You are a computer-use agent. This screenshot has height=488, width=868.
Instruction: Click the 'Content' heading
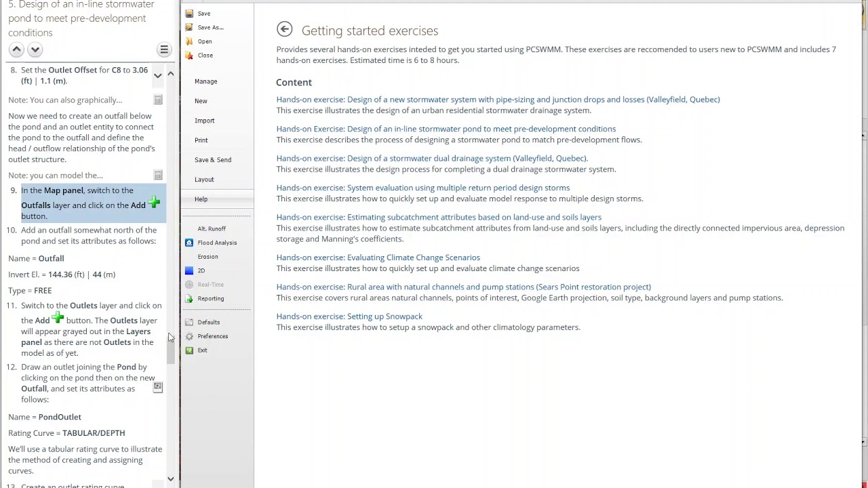(294, 82)
